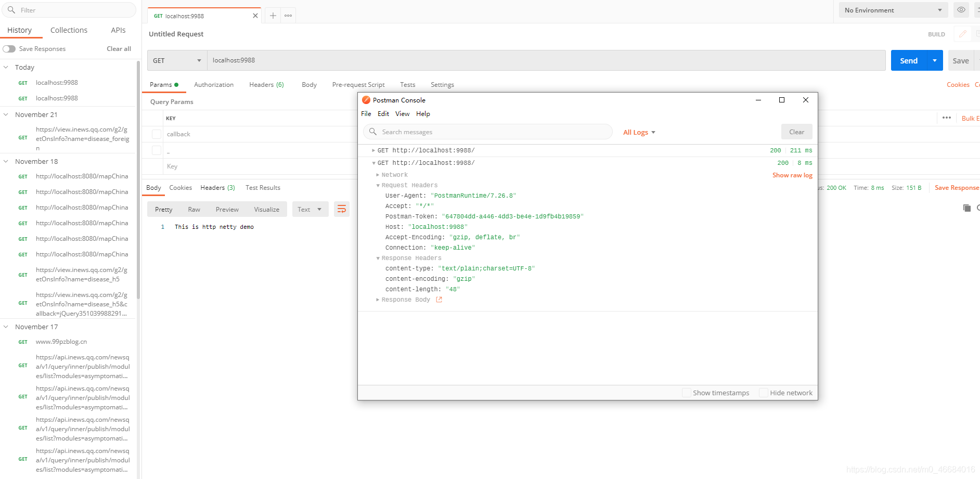This screenshot has height=479, width=980.
Task: Open the tab options three-dots menu
Action: (288, 16)
